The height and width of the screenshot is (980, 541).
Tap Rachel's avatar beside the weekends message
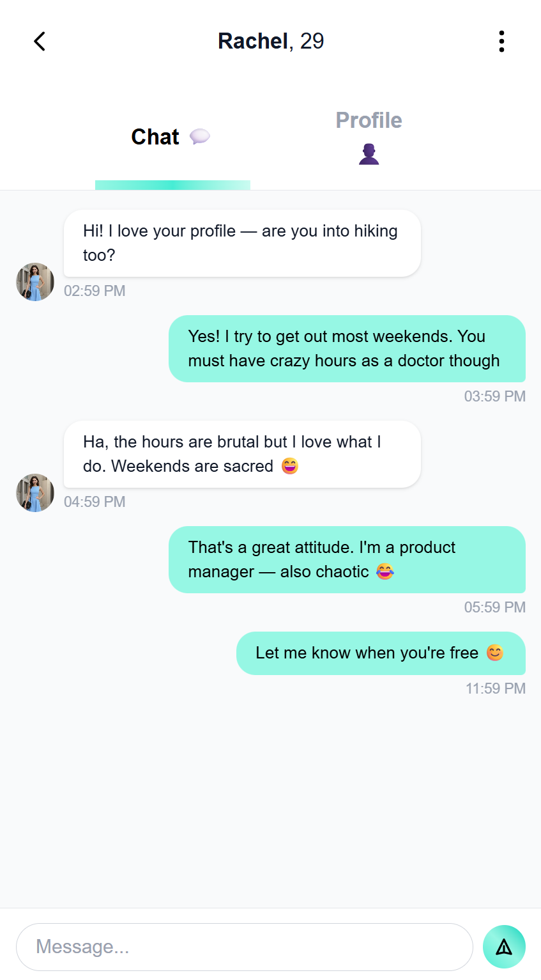(35, 493)
